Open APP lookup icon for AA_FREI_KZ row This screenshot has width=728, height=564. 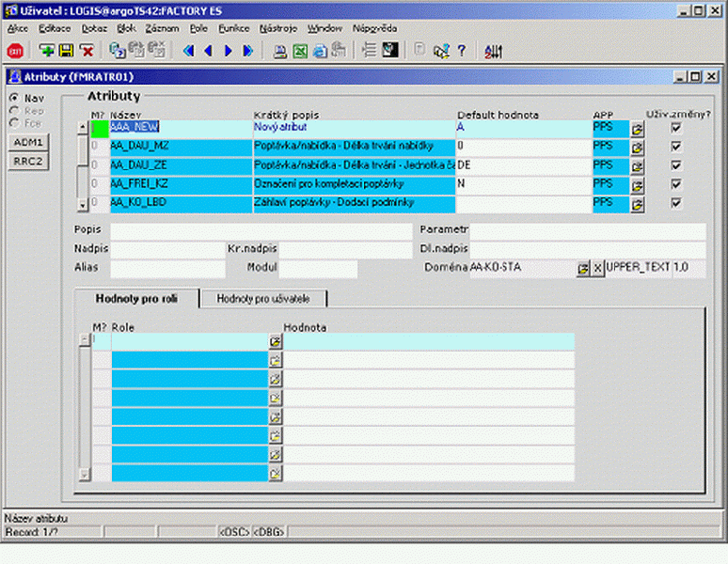point(637,186)
